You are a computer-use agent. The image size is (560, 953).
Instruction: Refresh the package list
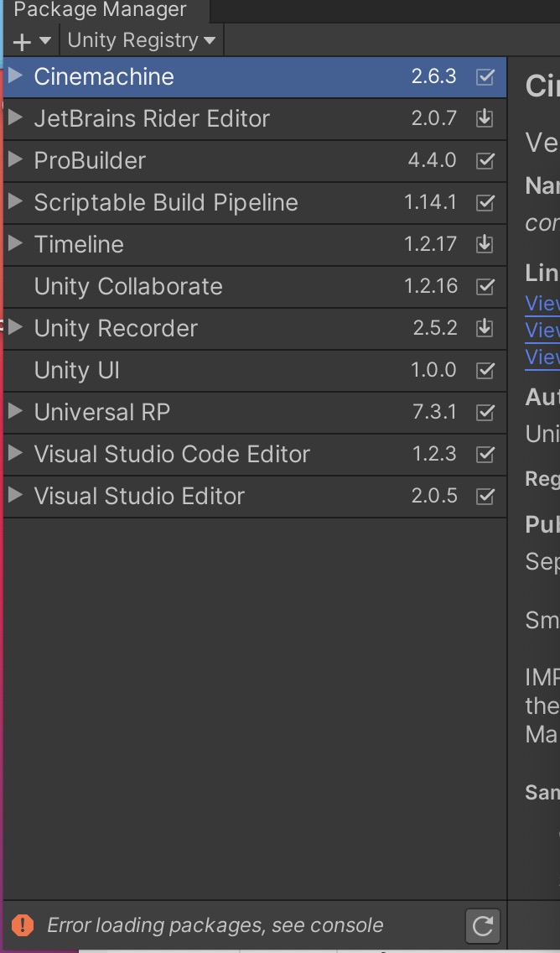click(x=482, y=925)
